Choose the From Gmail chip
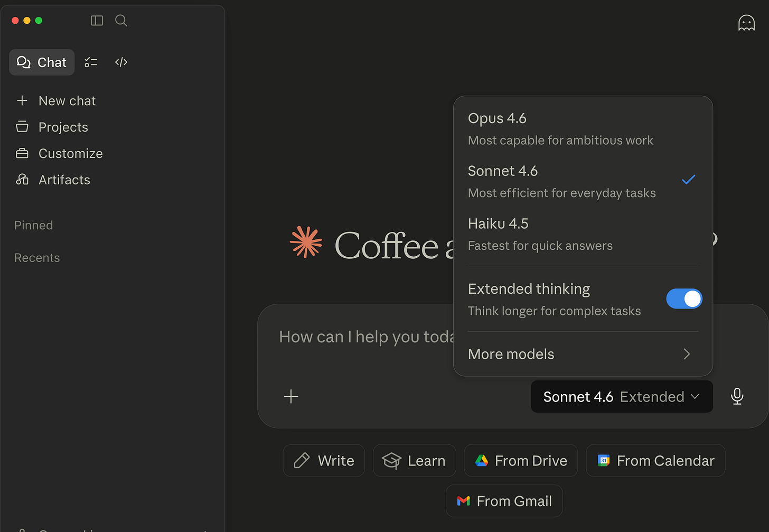Image resolution: width=769 pixels, height=532 pixels. click(504, 501)
